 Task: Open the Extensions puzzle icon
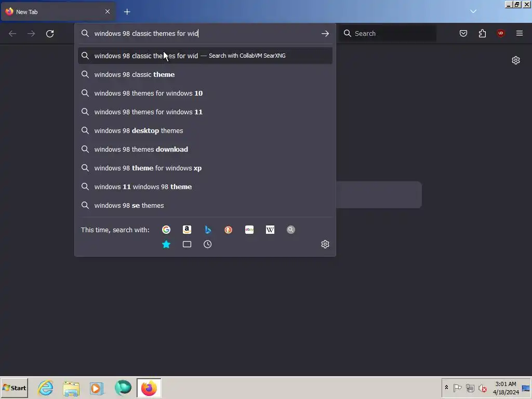482,33
